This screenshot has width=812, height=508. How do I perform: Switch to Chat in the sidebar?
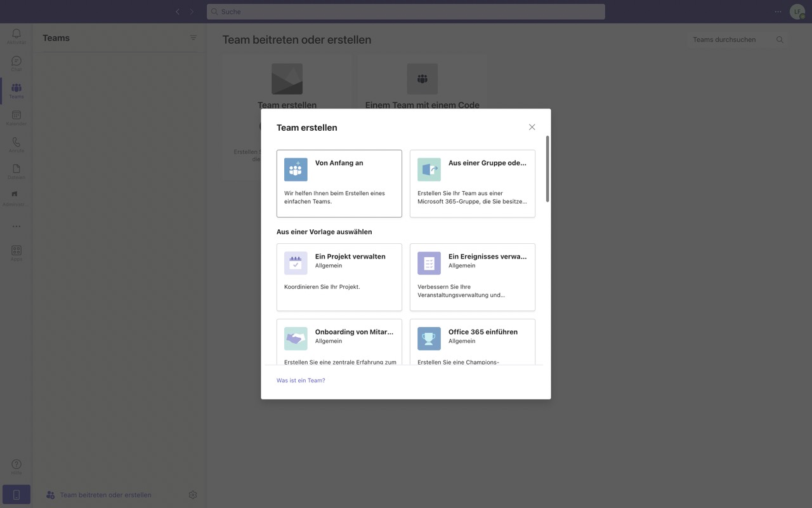(16, 63)
